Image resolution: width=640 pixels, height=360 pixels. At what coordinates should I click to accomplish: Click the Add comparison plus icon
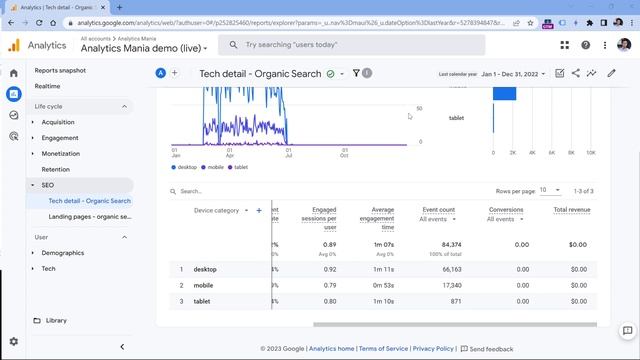coord(174,73)
